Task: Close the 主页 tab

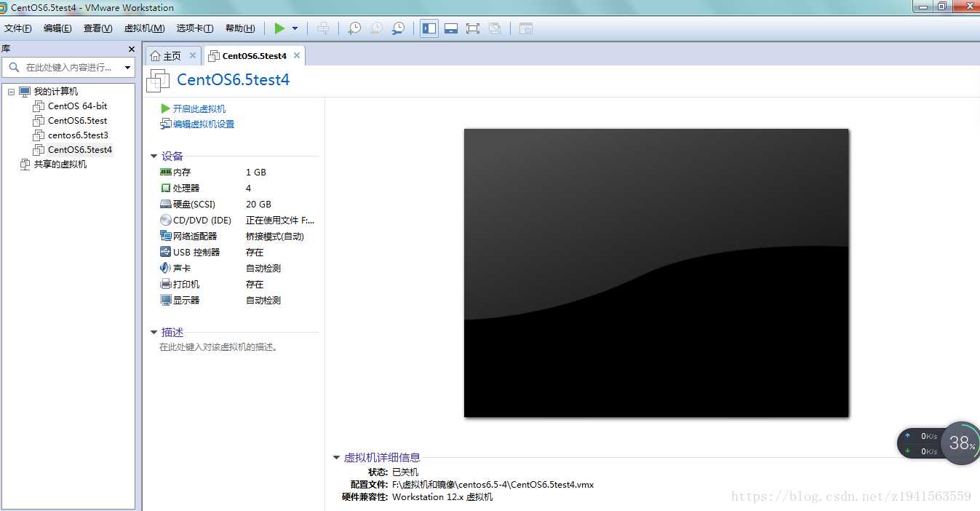Action: [193, 55]
